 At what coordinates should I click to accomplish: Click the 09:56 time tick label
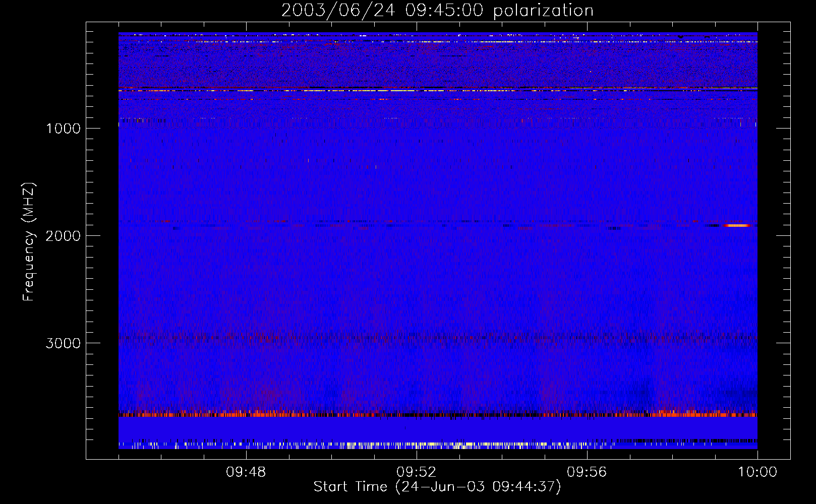587,472
